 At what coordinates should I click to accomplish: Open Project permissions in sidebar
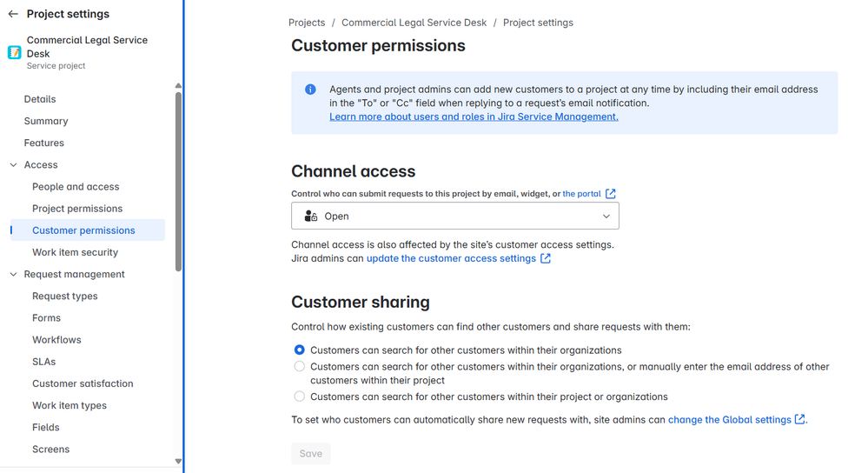[77, 209]
